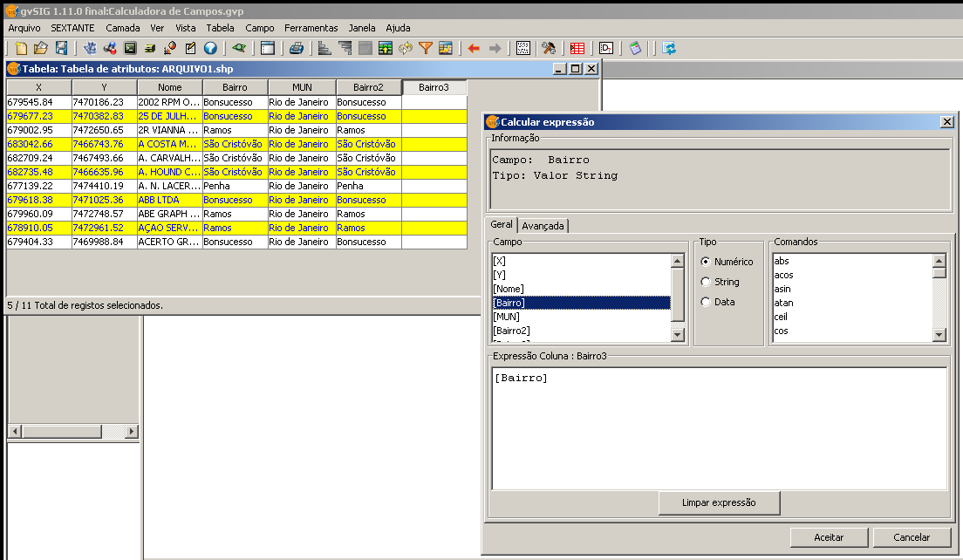
Task: Open the Tabela menu
Action: click(220, 28)
